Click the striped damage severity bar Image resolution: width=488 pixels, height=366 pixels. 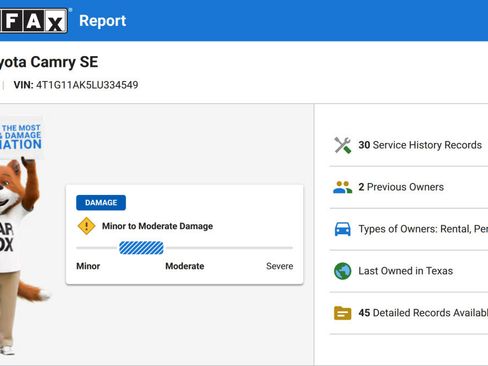[x=141, y=248]
